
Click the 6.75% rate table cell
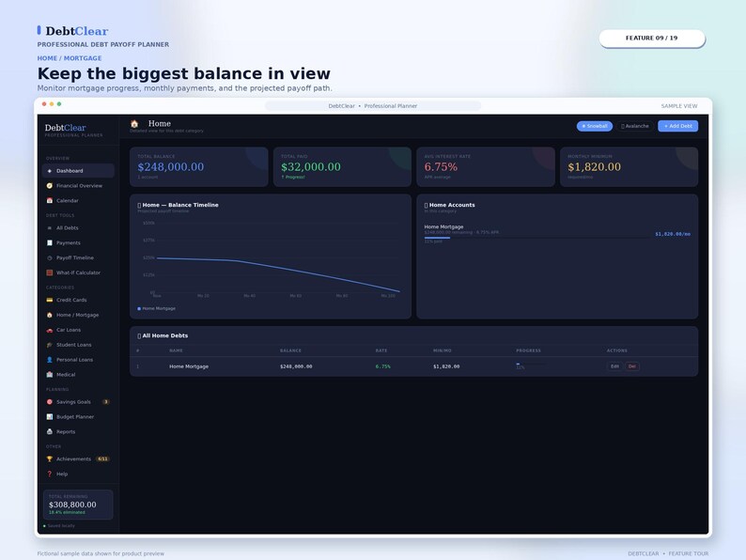coord(383,366)
